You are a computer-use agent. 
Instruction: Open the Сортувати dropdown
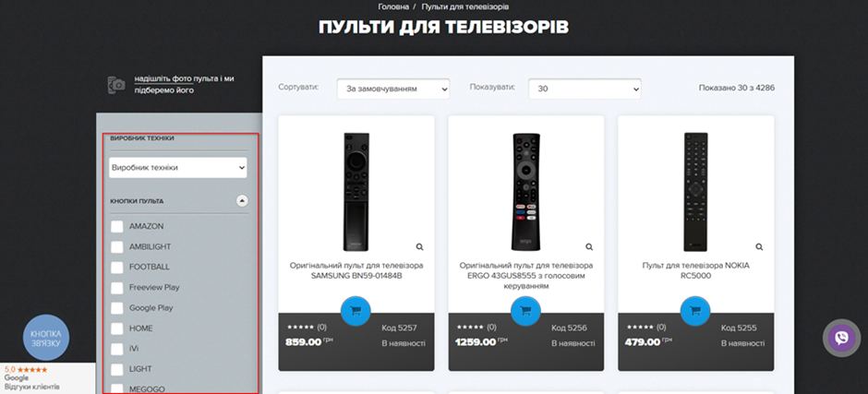[x=393, y=89]
